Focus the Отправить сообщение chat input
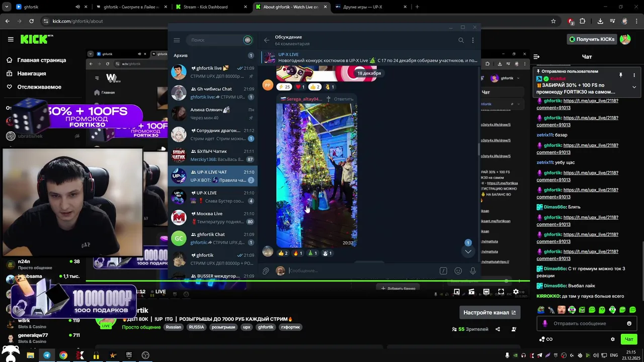Image resolution: width=644 pixels, height=362 pixels. click(587, 323)
